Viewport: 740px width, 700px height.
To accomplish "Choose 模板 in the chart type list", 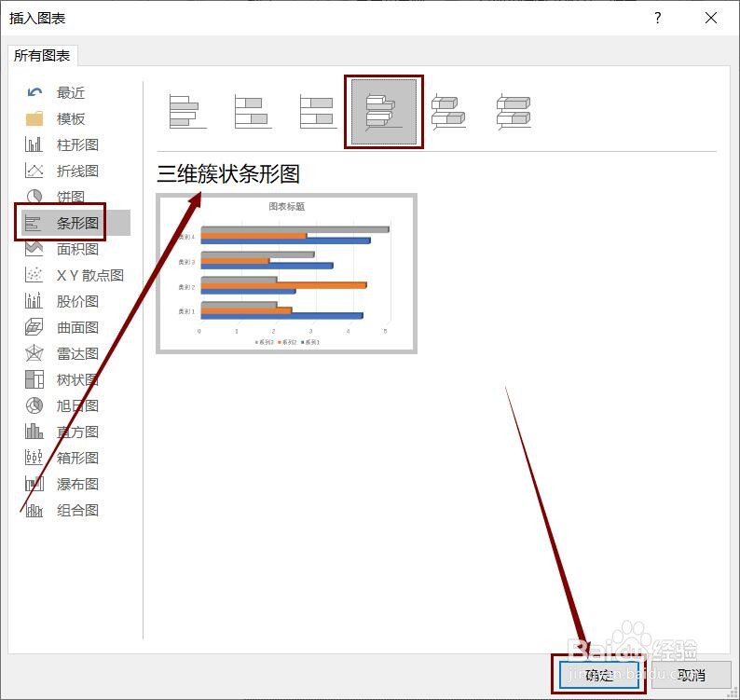I will pos(71,118).
